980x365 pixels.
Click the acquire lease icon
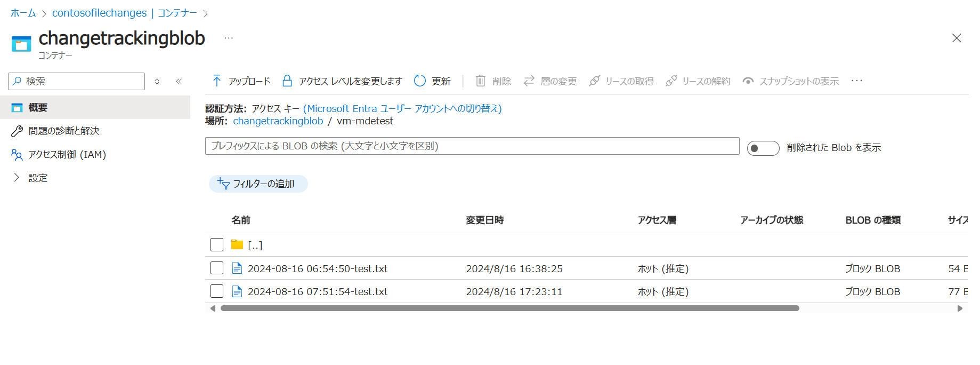594,81
